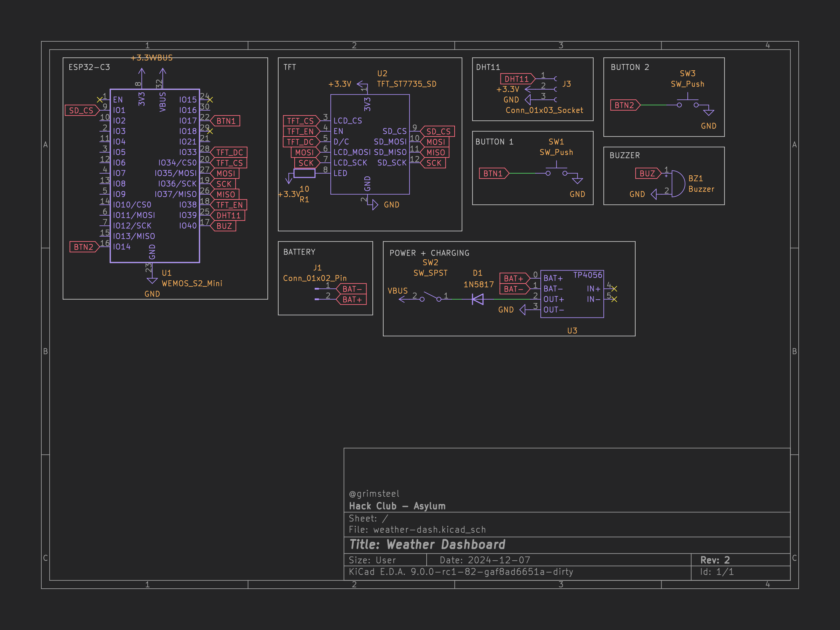Select the GND arrow at TP4056 OUT-
Screen dimensions: 840x630
[523, 310]
